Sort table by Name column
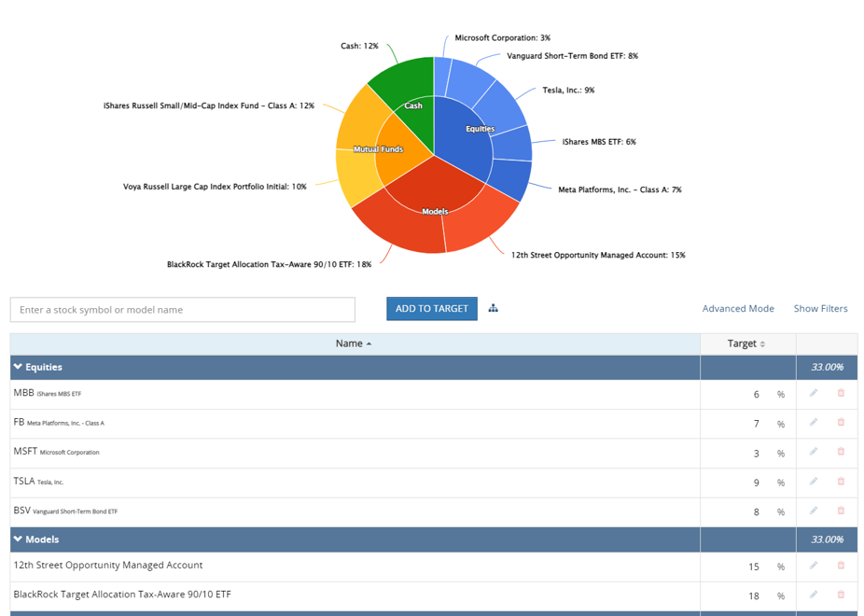Image resolution: width=864 pixels, height=616 pixels. point(355,343)
